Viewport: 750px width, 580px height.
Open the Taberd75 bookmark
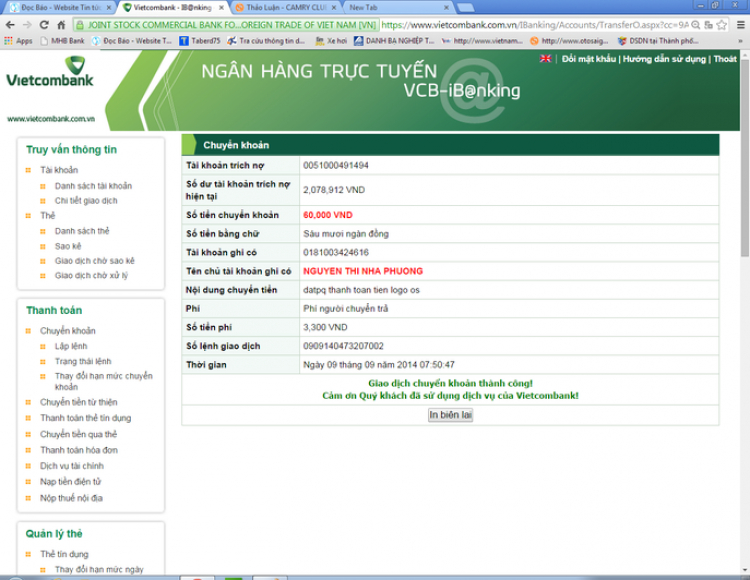[x=200, y=41]
